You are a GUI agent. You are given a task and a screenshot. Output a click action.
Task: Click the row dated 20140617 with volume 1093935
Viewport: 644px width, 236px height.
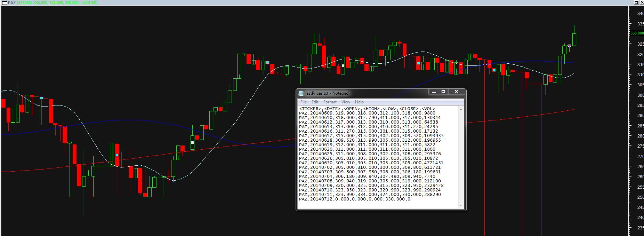pyautogui.click(x=371, y=136)
